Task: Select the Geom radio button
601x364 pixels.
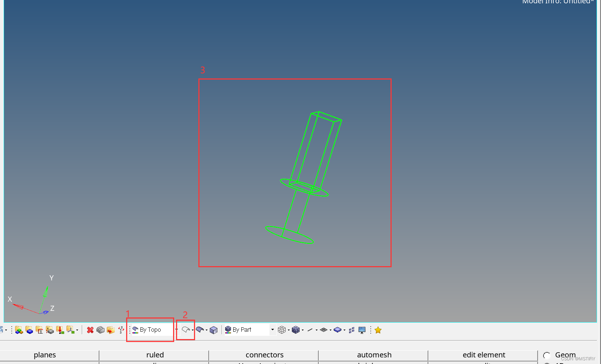Action: [547, 355]
